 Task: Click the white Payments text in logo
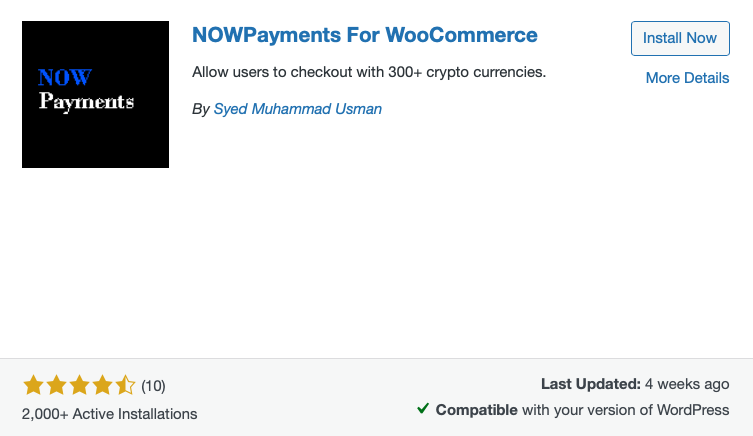click(86, 101)
